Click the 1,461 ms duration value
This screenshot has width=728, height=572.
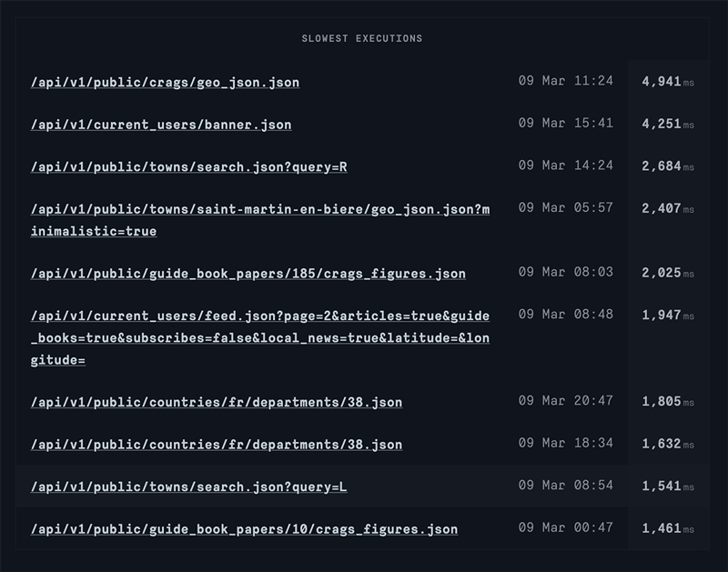tap(667, 529)
